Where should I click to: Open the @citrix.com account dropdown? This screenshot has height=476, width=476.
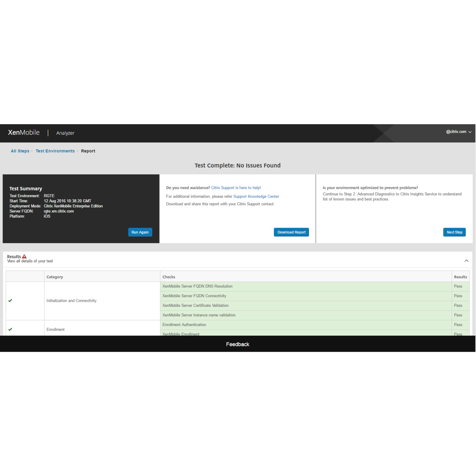(456, 132)
